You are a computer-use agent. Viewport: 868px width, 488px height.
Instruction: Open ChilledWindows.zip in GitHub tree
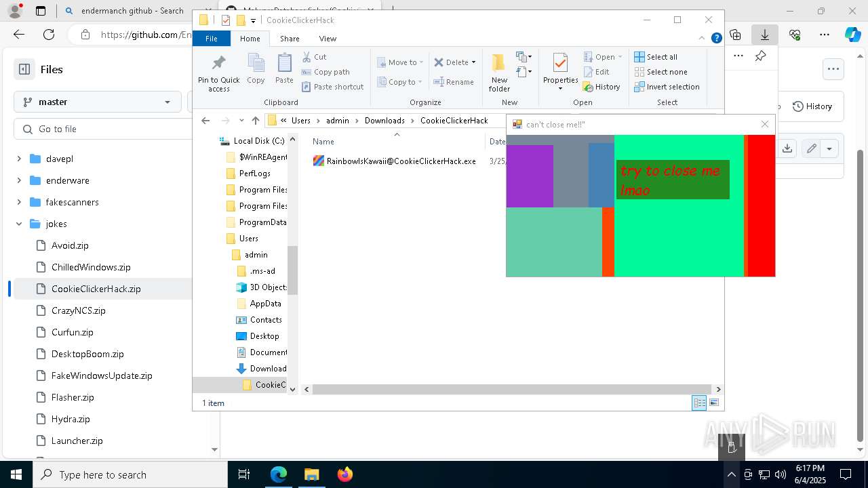91,267
